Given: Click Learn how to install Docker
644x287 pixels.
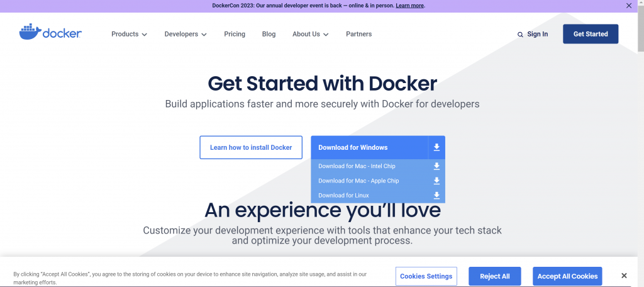Looking at the screenshot, I should (x=251, y=147).
